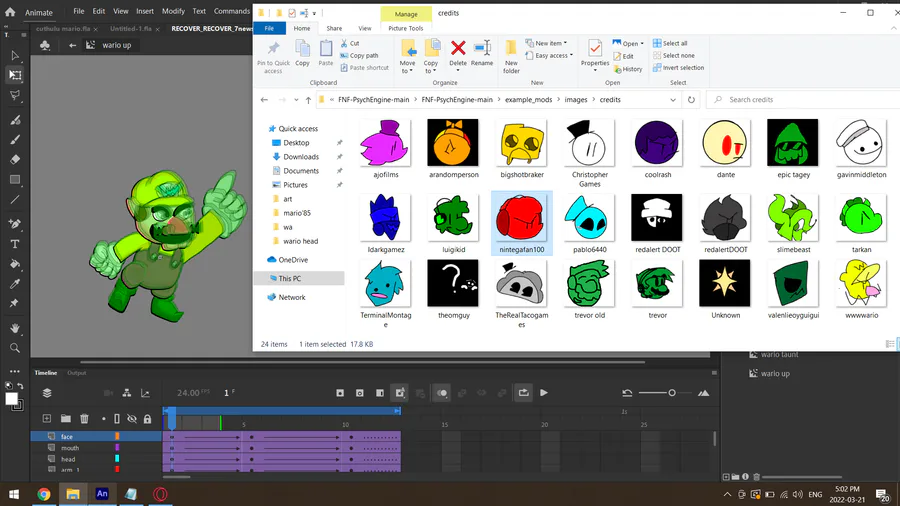The width and height of the screenshot is (900, 506).
Task: Expand the Open dropdown arrow in ribbon
Action: (x=642, y=44)
